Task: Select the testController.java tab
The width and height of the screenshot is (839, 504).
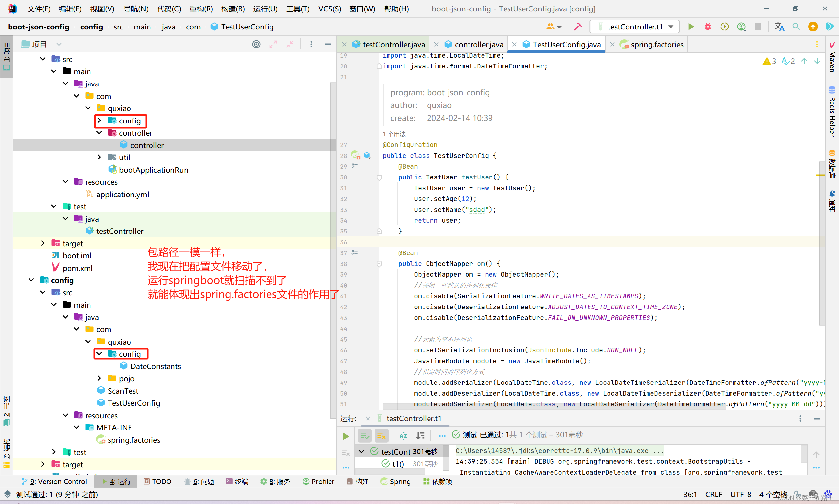Action: point(387,44)
